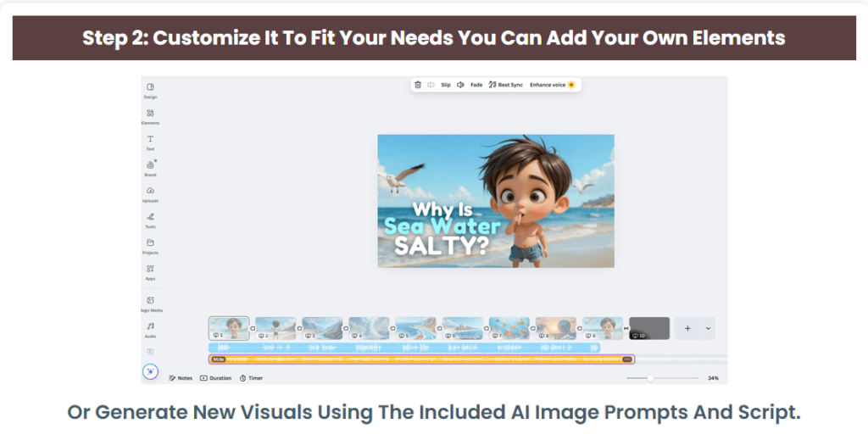Add a new page with plus button
The height and width of the screenshot is (440, 868).
point(687,328)
